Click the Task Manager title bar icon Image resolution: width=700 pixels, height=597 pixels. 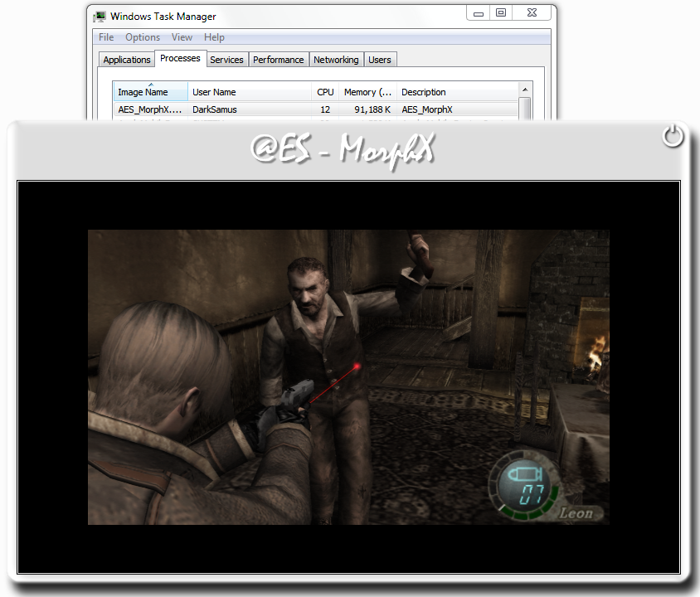tap(100, 16)
